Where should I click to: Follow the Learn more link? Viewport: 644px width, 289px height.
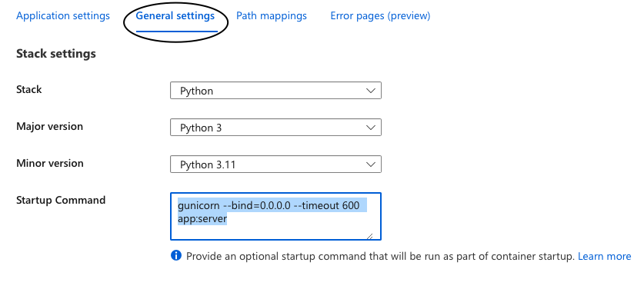click(604, 256)
